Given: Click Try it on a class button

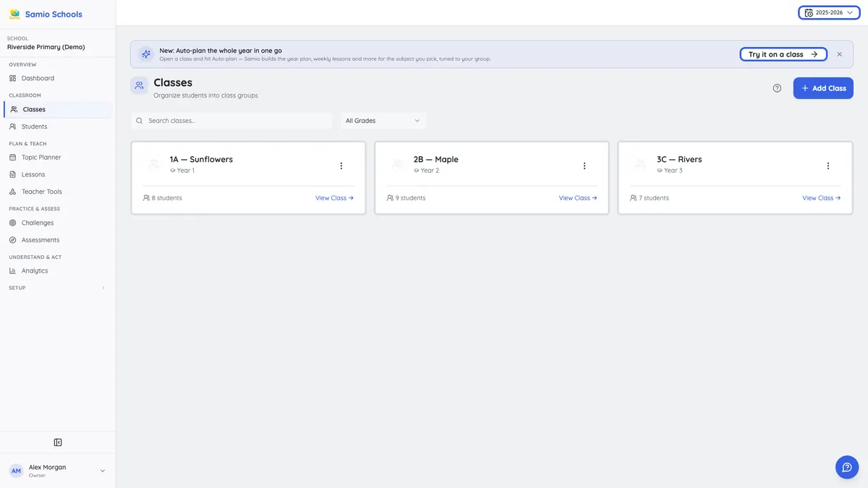Looking at the screenshot, I should point(783,54).
